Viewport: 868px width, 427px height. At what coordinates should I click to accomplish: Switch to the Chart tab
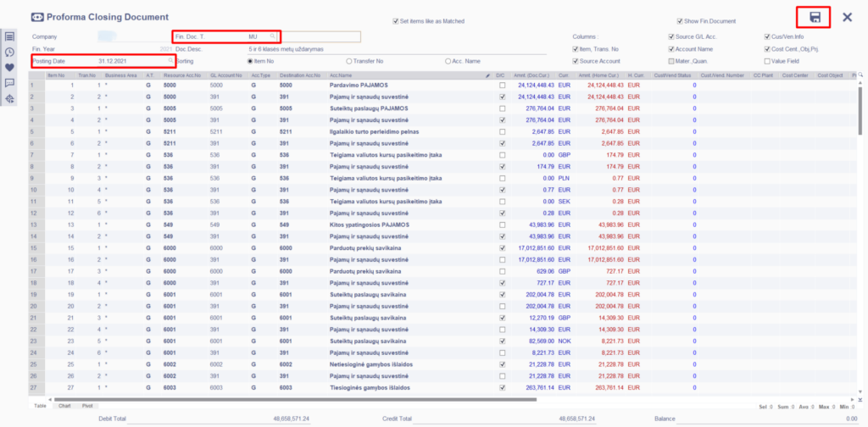pyautogui.click(x=64, y=406)
